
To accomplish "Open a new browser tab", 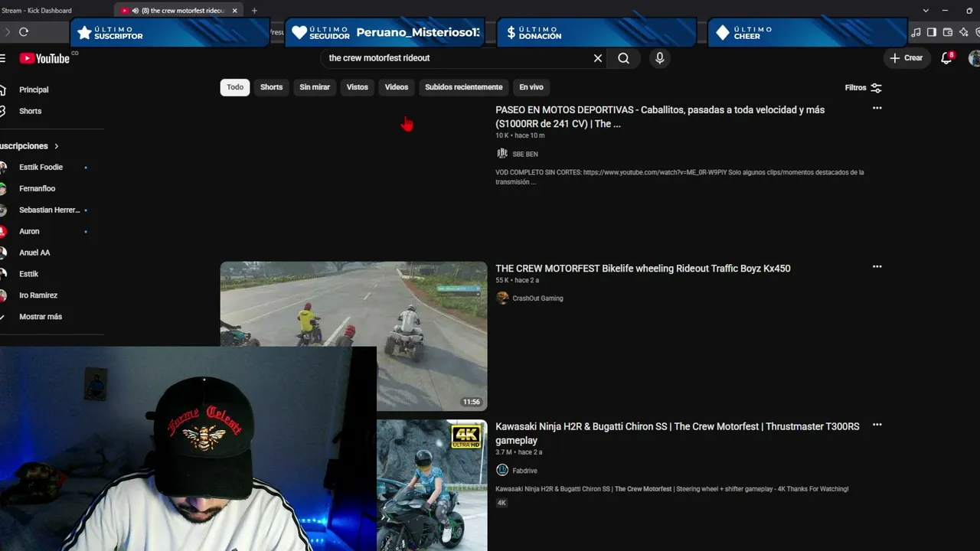I will click(x=254, y=11).
